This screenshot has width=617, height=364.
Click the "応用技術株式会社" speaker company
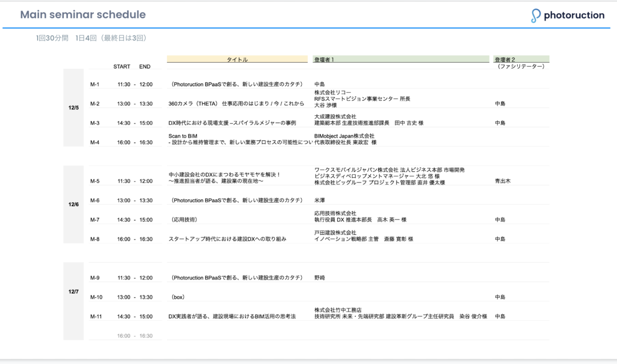tap(335, 213)
